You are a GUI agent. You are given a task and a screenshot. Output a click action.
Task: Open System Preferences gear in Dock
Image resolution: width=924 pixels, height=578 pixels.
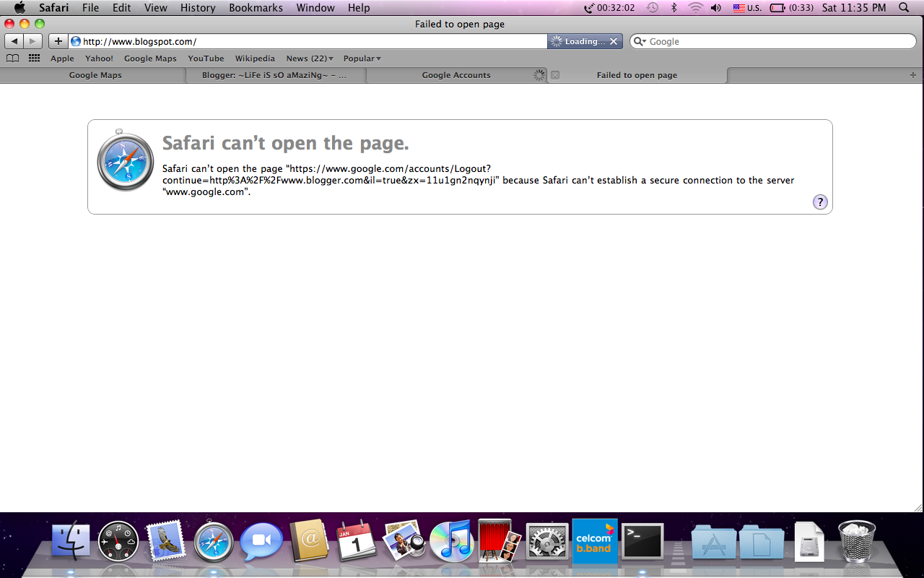(547, 541)
